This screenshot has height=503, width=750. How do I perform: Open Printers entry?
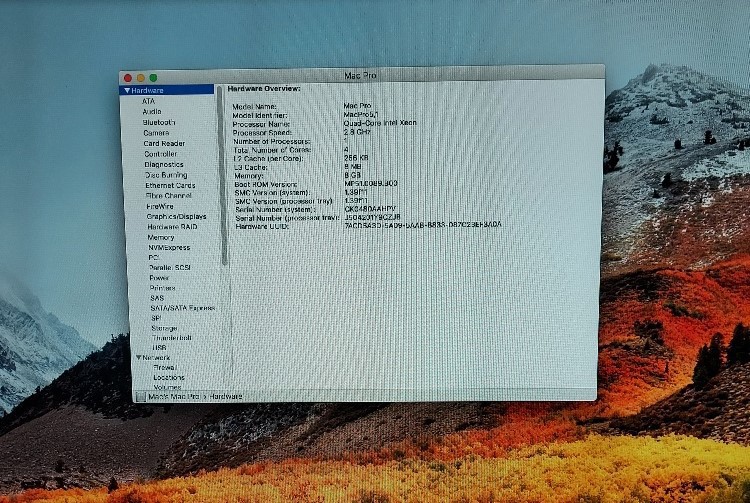163,288
